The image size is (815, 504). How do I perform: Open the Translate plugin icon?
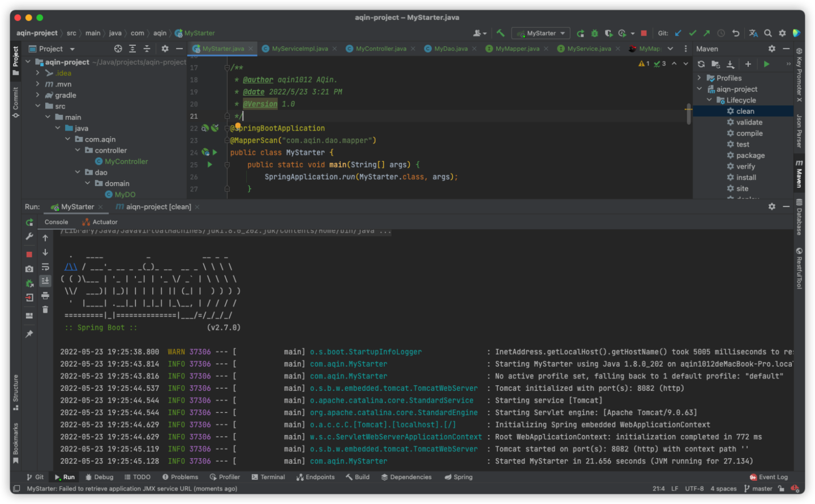pos(753,33)
